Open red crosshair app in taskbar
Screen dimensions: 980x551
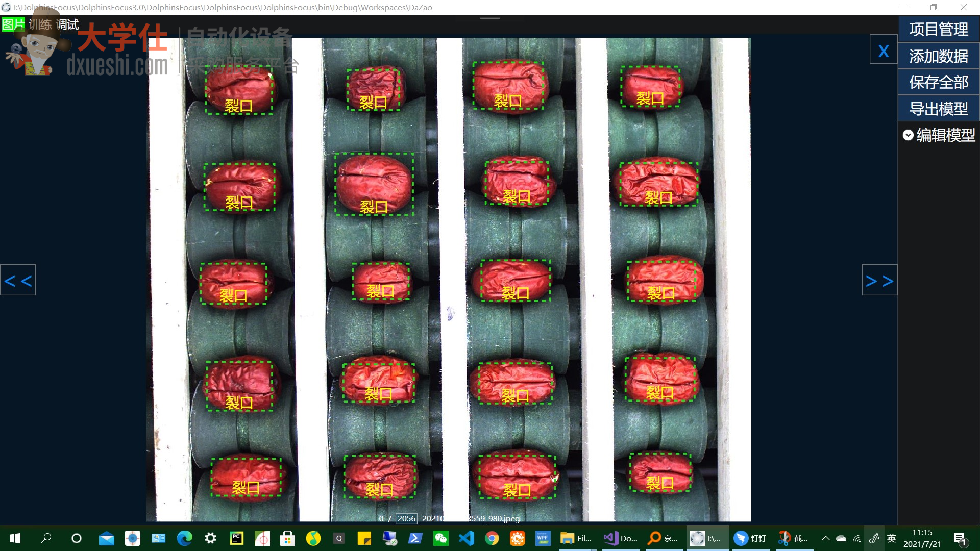[x=262, y=538]
